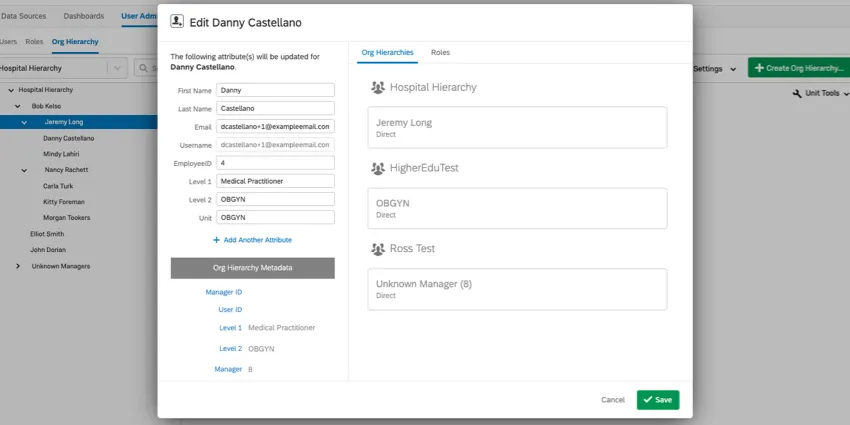Viewport: 850px width, 425px height.
Task: Switch to the Roles tab in dialog
Action: point(440,52)
